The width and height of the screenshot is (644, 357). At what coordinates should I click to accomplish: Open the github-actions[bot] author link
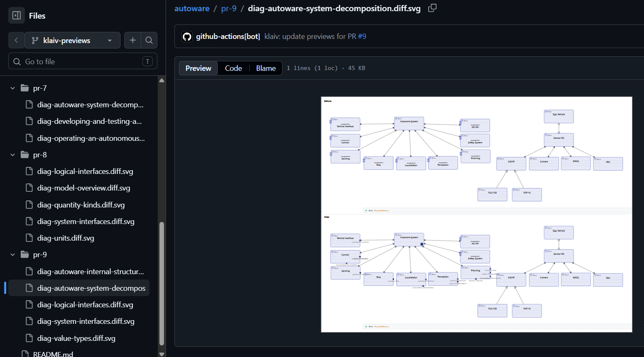(x=228, y=36)
